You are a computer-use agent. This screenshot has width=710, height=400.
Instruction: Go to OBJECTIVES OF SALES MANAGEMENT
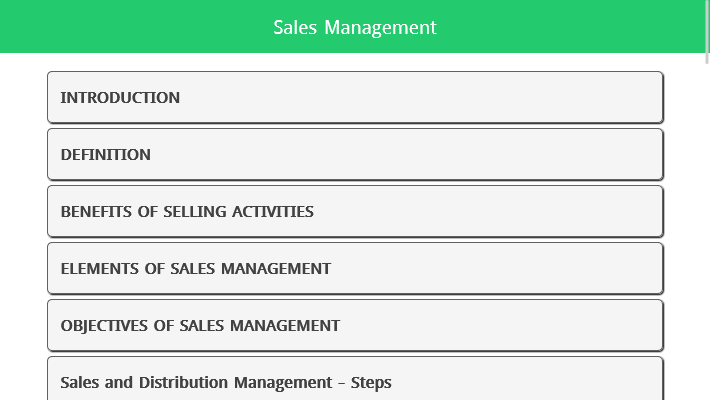pos(355,325)
